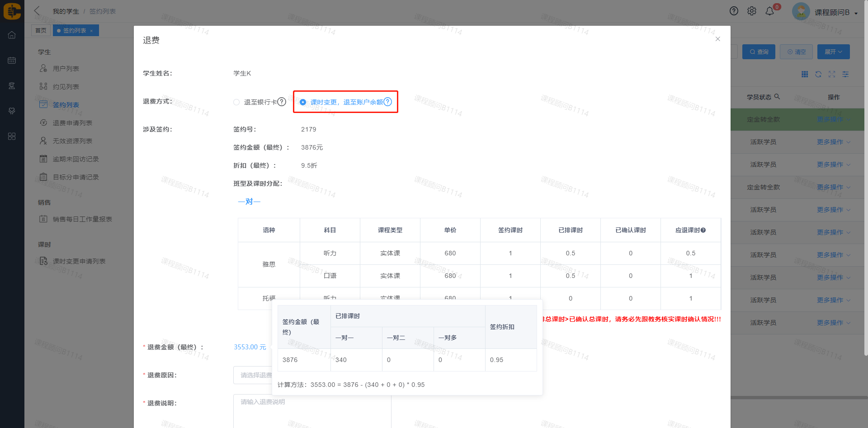This screenshot has height=428, width=868.
Task: Open 退费申请列表 in sidebar menu
Action: (x=72, y=123)
